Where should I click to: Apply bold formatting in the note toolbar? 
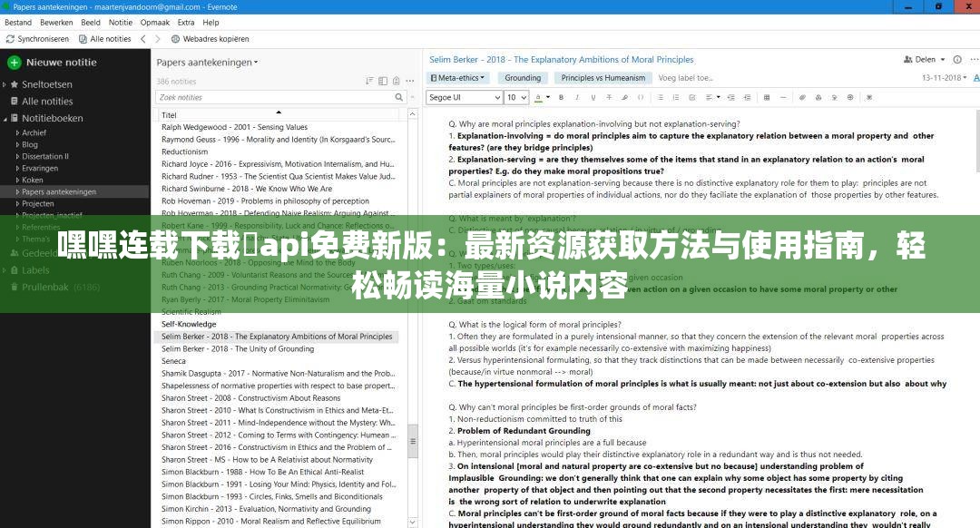pyautogui.click(x=561, y=97)
